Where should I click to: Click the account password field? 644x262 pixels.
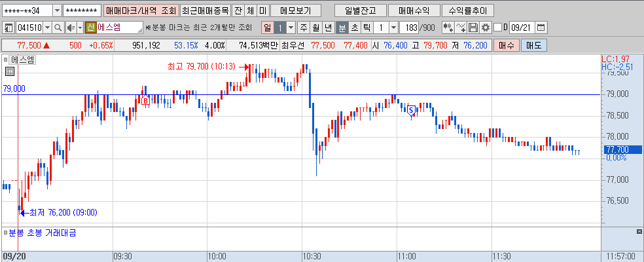82,10
